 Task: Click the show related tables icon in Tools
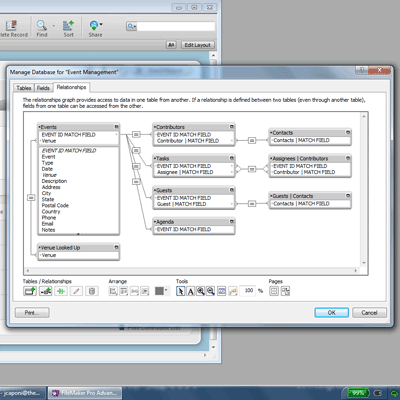tap(233, 291)
